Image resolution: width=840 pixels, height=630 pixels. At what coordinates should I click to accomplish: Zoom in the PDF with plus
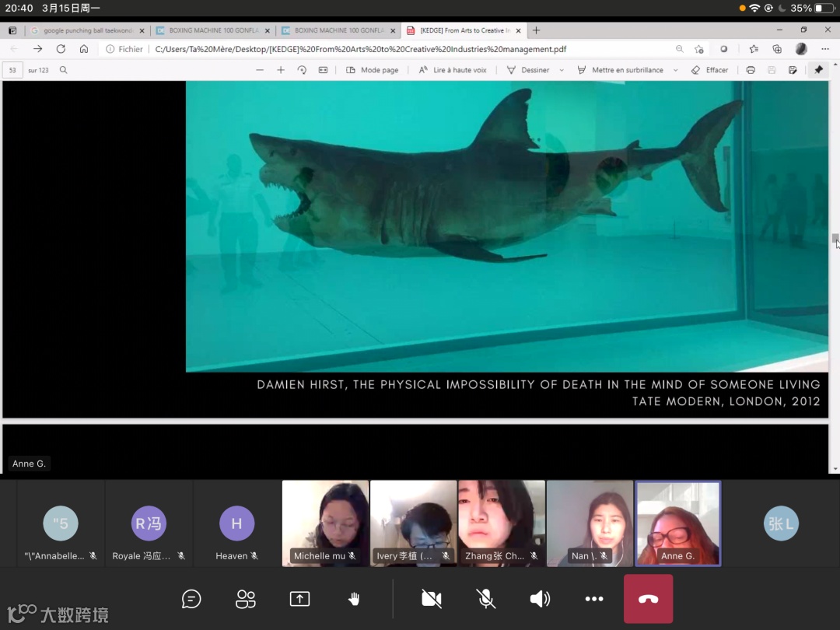pyautogui.click(x=281, y=70)
